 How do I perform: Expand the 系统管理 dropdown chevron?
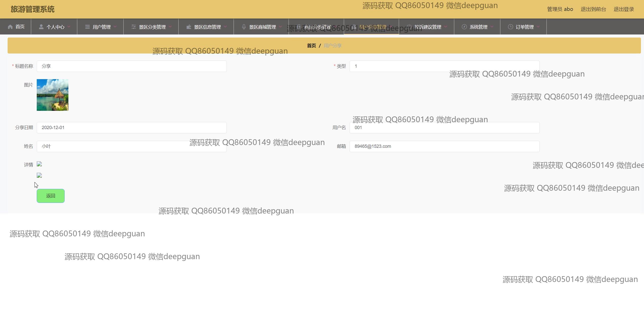point(492,27)
